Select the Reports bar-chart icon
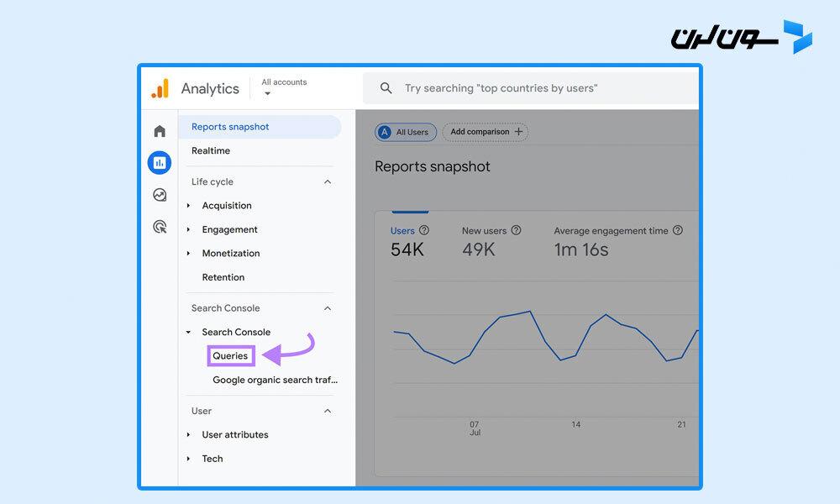The image size is (840, 504). [x=160, y=163]
